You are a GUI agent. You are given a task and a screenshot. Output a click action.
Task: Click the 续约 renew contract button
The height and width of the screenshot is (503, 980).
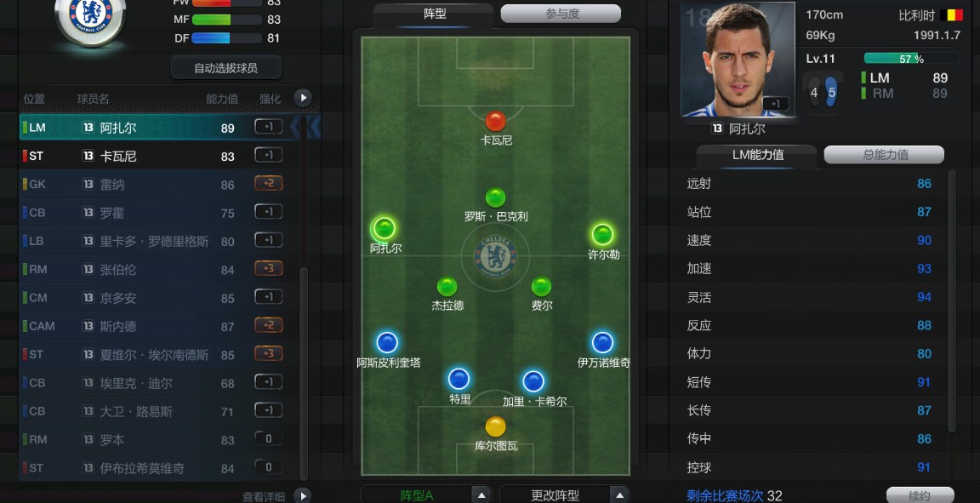pos(920,495)
